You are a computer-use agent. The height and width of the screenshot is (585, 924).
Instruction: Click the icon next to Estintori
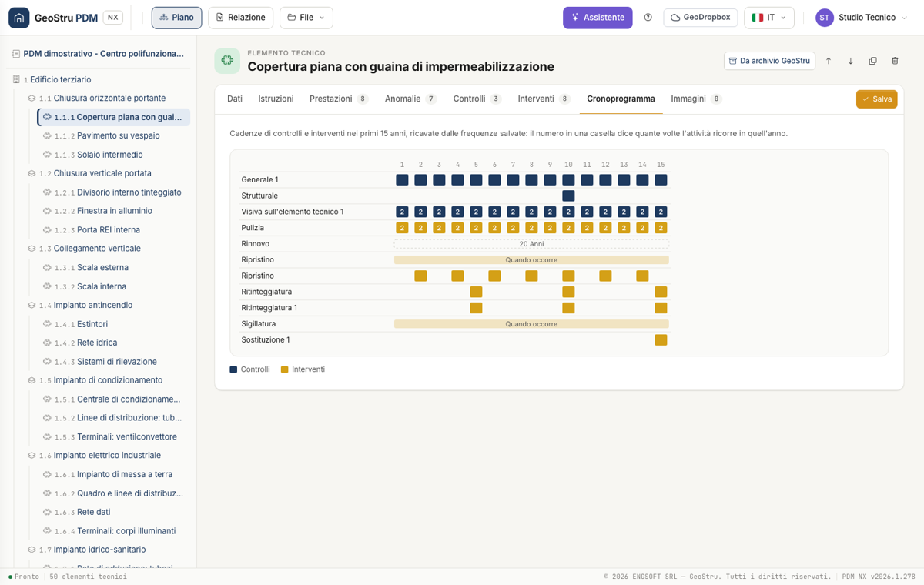point(47,324)
